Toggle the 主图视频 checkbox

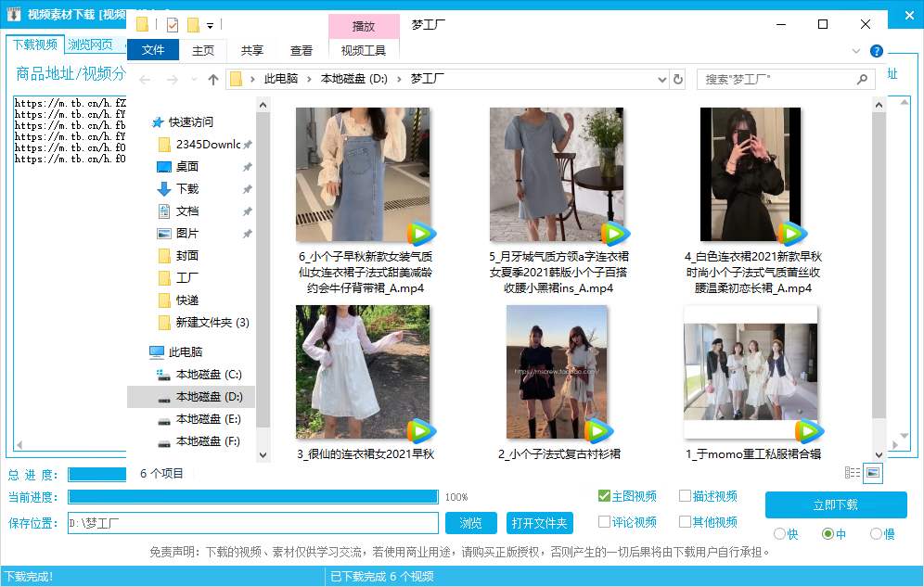point(604,496)
